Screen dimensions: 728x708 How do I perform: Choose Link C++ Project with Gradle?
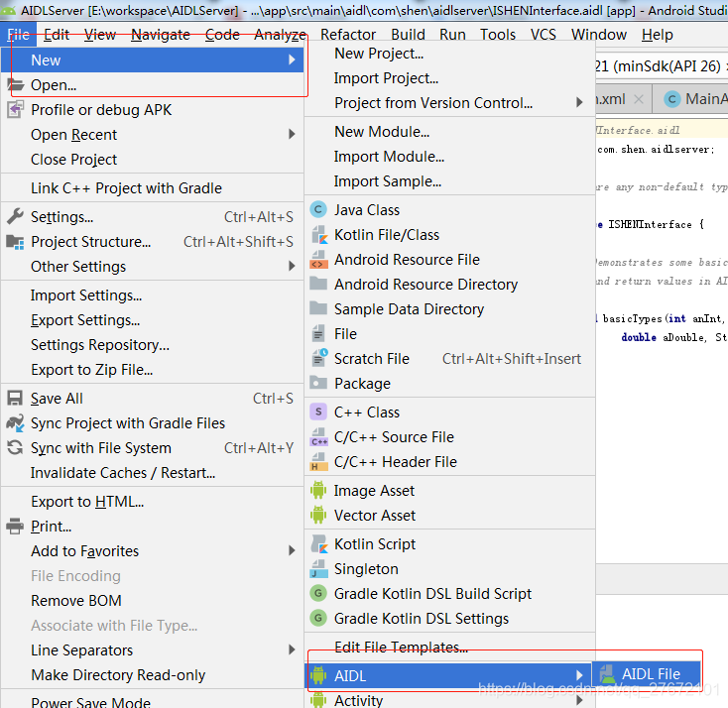(x=153, y=188)
